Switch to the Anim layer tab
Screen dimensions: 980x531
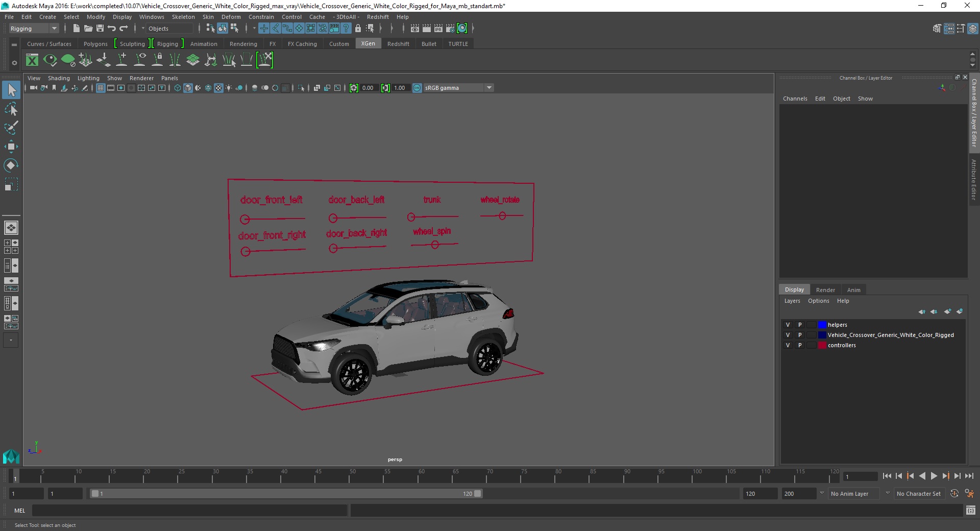(854, 290)
